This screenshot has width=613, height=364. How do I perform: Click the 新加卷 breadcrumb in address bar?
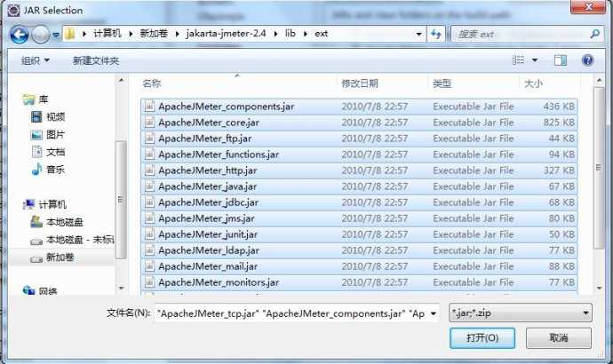click(154, 34)
